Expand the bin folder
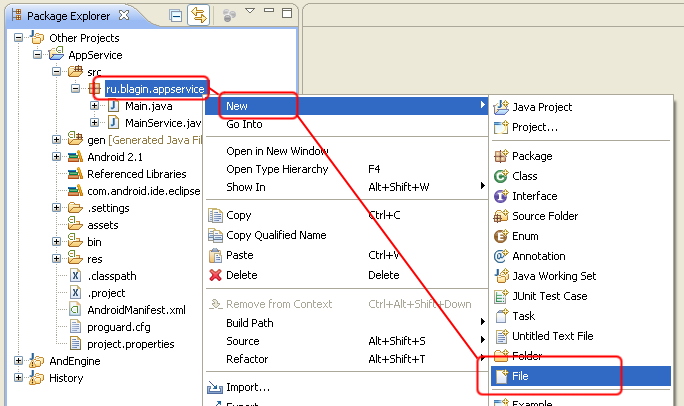The height and width of the screenshot is (406, 684). (56, 242)
